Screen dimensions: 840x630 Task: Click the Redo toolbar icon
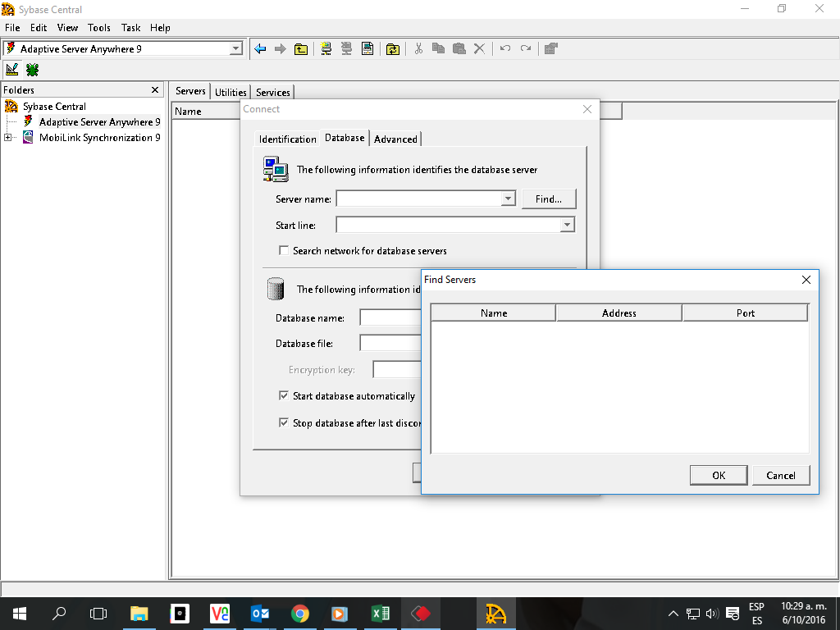[x=526, y=48]
